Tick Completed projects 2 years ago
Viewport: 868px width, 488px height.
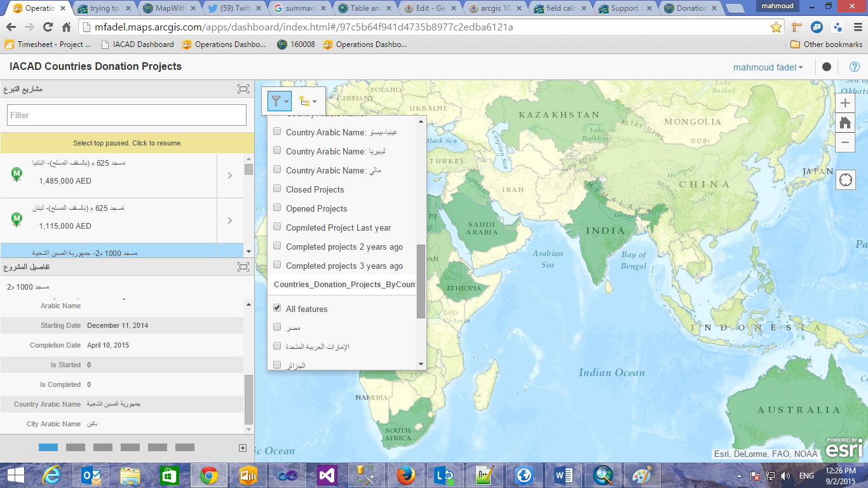tap(277, 246)
